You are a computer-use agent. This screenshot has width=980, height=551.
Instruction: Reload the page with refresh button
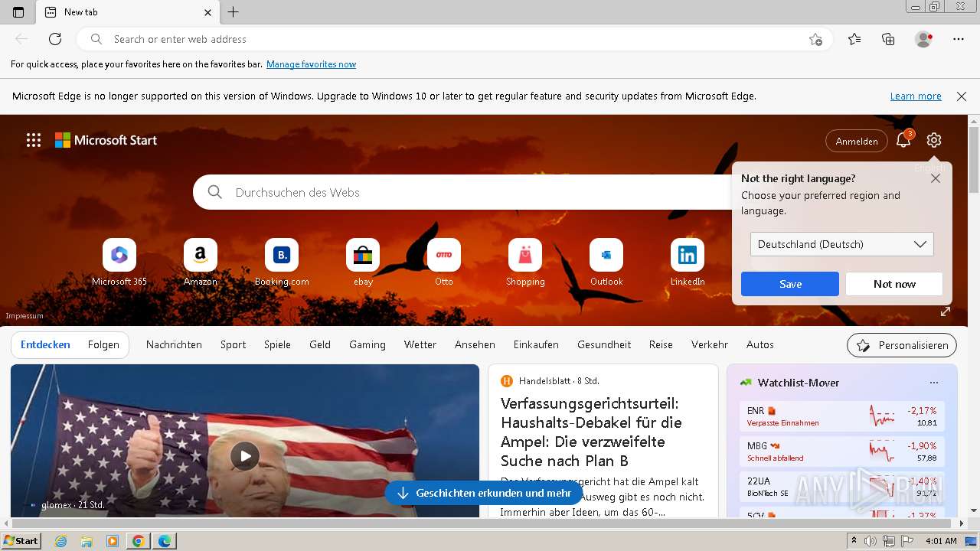[x=55, y=39]
